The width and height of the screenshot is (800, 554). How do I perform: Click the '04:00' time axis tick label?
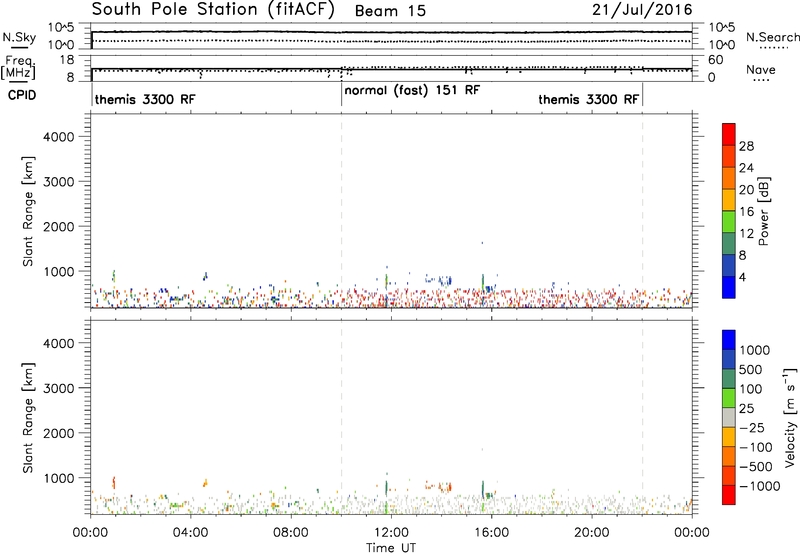tap(190, 533)
